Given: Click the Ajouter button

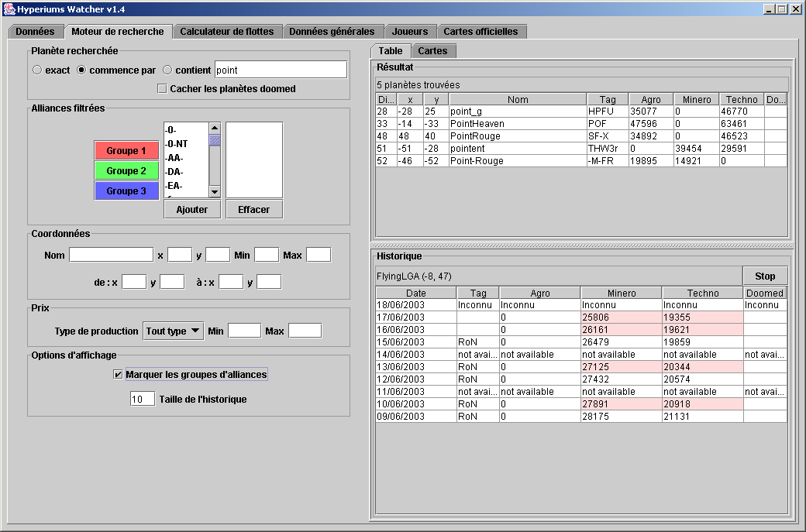Looking at the screenshot, I should click(x=191, y=210).
